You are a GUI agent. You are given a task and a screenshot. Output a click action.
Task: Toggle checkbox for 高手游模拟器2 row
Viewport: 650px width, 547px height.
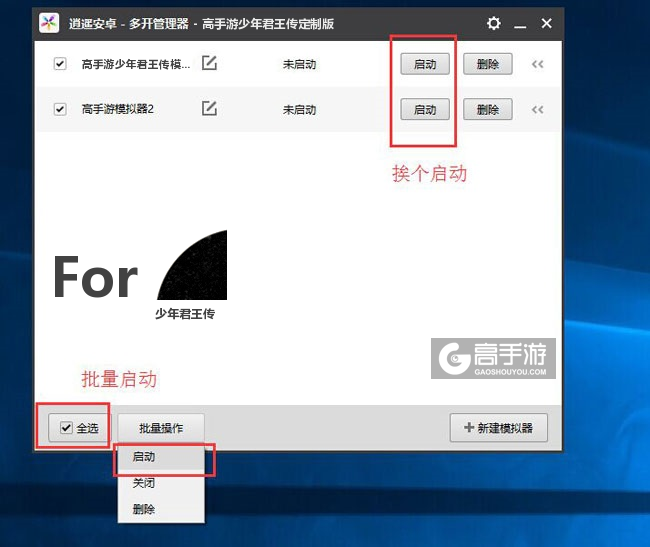click(60, 109)
